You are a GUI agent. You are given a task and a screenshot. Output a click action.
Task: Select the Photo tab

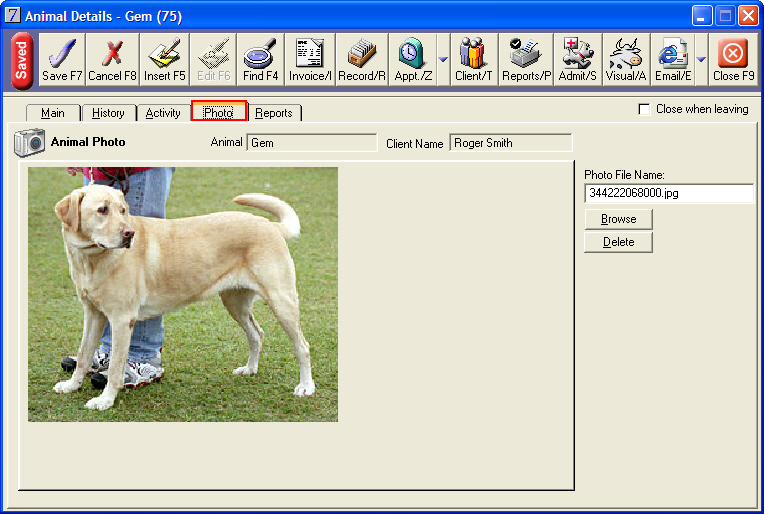click(219, 113)
